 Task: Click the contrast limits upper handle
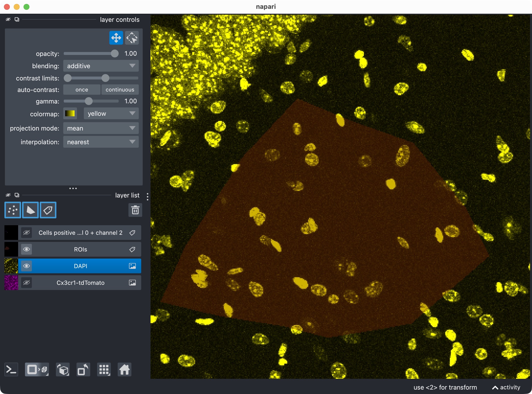point(105,78)
